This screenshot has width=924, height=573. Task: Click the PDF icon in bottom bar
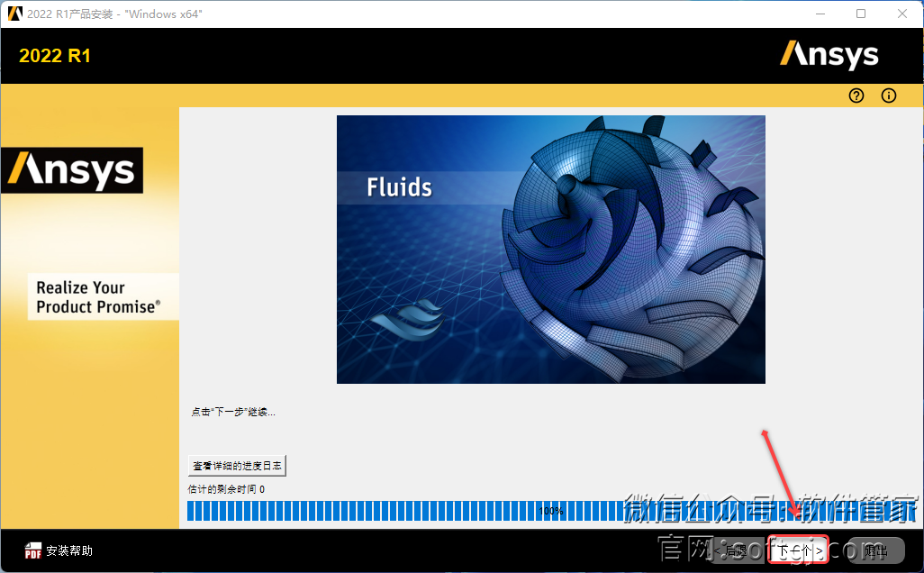coord(33,550)
